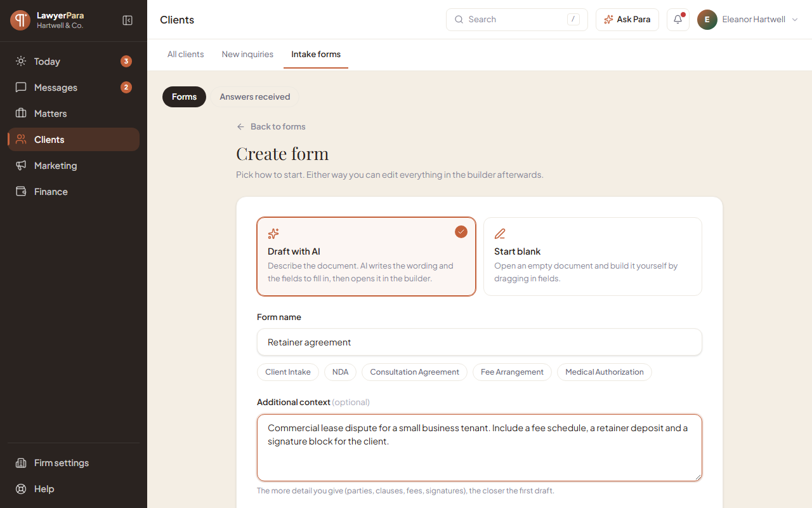Click the LawyerPara logo icon
Viewport: 812px width, 508px height.
click(x=20, y=20)
